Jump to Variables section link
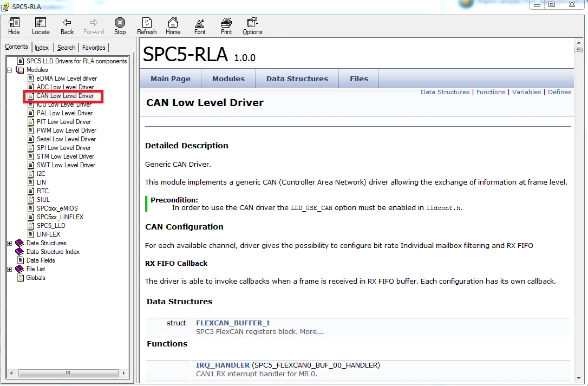588x386 pixels. pyautogui.click(x=526, y=92)
